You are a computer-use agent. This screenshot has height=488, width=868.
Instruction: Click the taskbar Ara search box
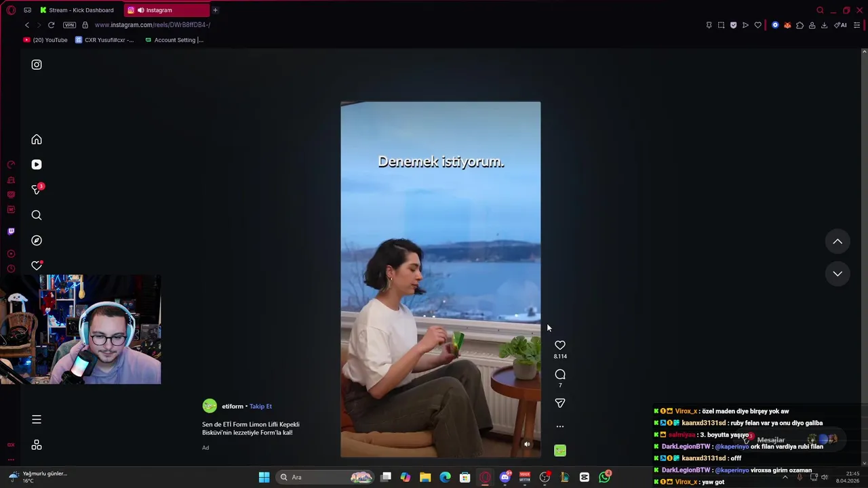[x=325, y=477]
